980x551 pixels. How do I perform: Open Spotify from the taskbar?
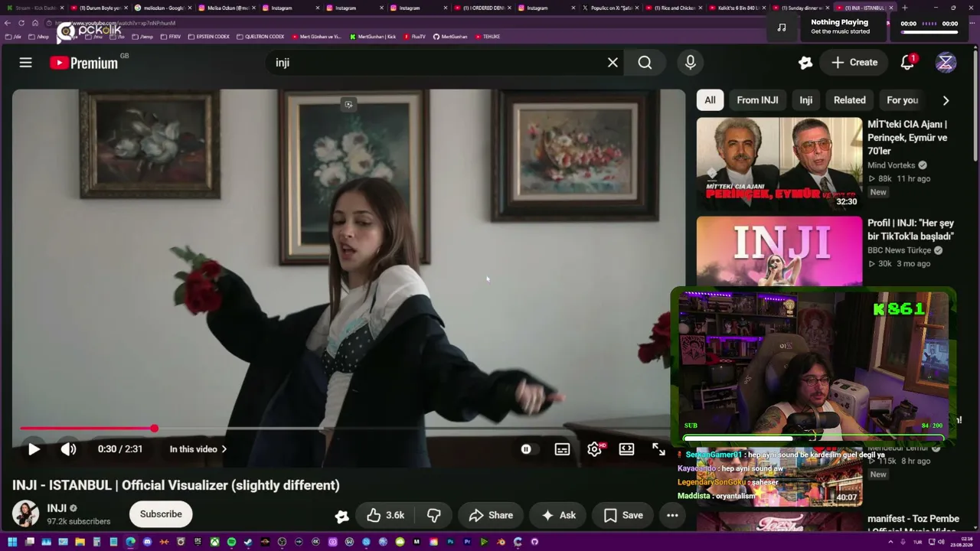pos(231,542)
